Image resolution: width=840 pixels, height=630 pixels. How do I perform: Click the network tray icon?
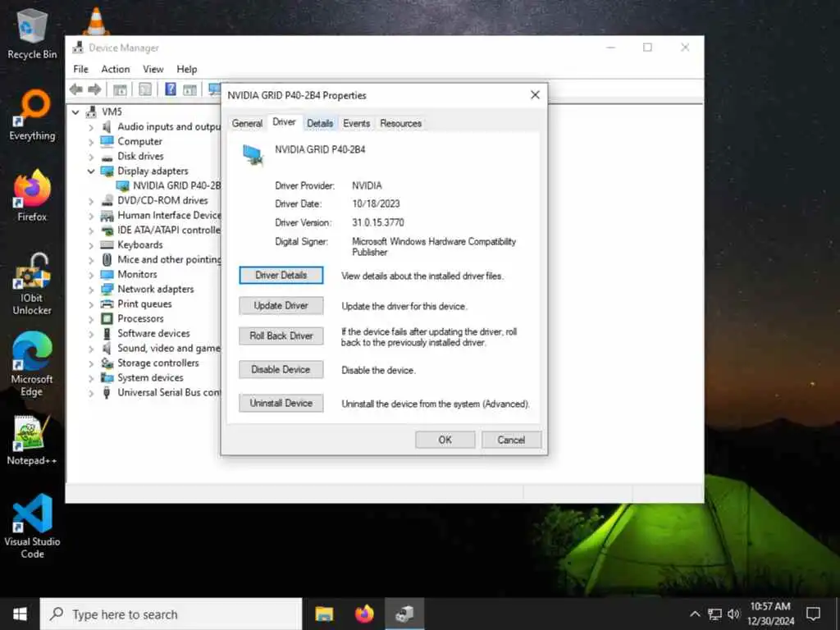coord(714,614)
